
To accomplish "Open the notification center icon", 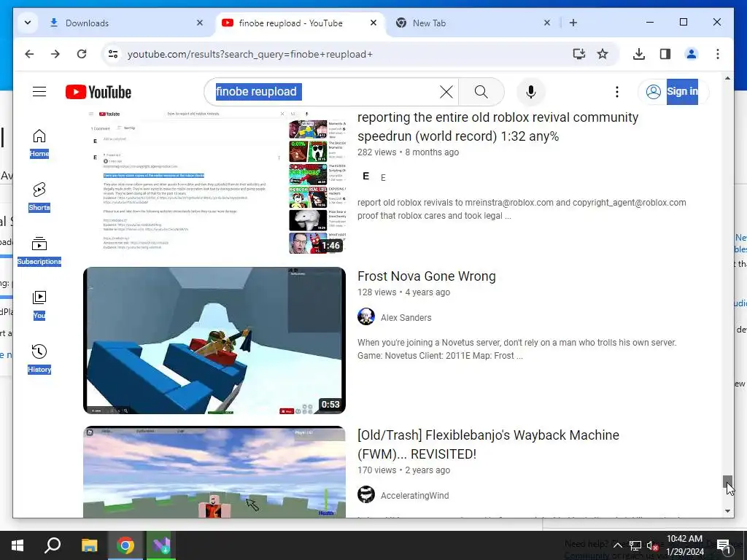I will tap(723, 545).
